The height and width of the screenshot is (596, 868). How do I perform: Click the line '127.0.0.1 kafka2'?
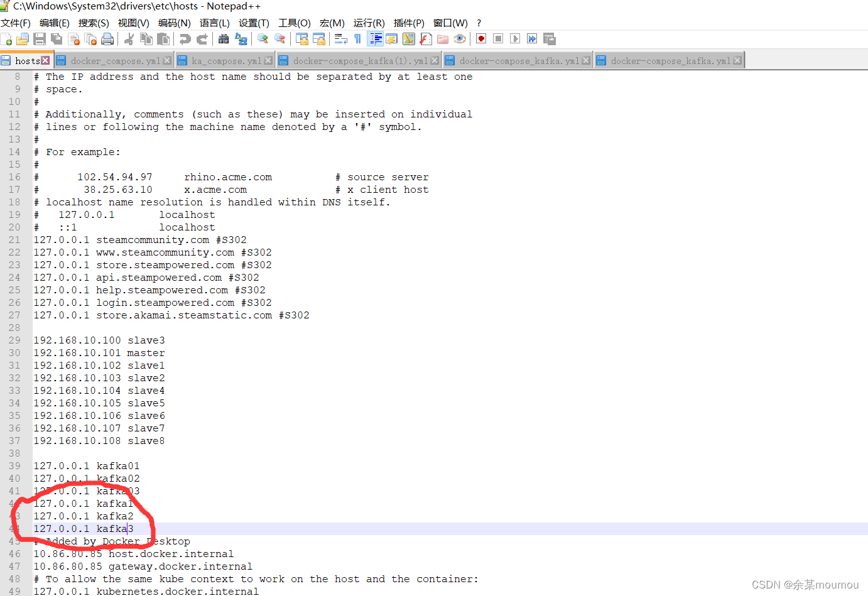pos(84,516)
